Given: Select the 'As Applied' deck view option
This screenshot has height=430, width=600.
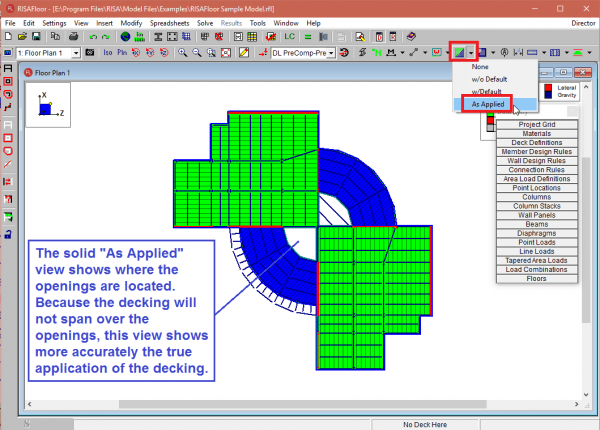Looking at the screenshot, I should [488, 103].
